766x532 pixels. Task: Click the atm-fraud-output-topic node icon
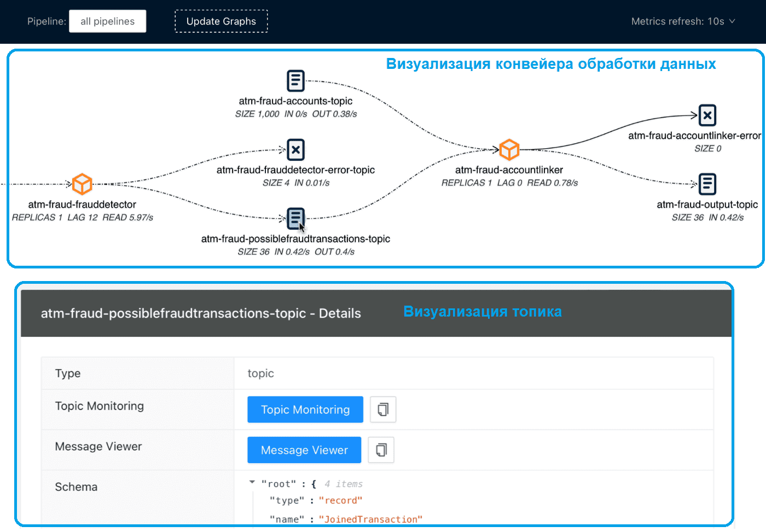click(707, 184)
